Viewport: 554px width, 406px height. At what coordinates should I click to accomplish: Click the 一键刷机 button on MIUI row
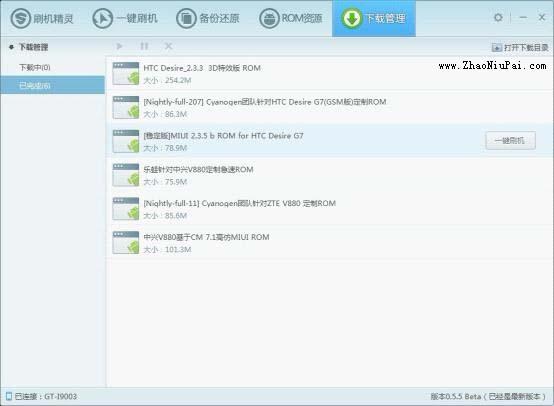tap(511, 141)
